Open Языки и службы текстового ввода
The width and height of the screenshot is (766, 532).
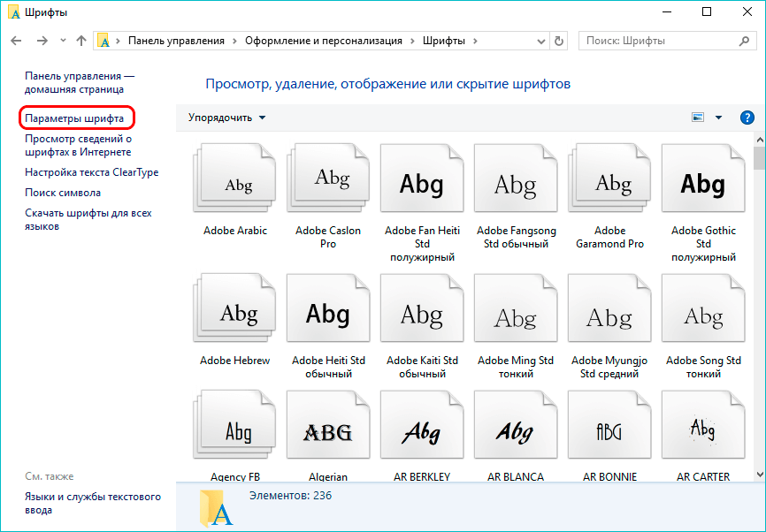(93, 503)
